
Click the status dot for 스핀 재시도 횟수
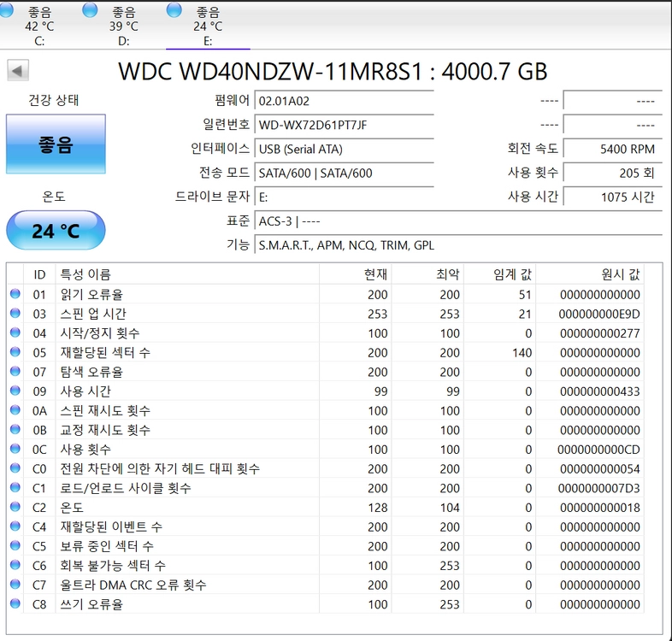[15, 410]
